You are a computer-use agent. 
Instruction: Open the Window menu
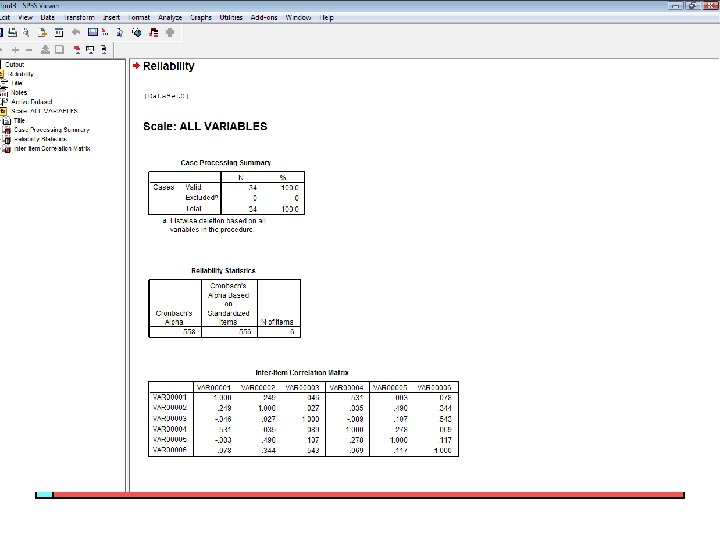298,17
